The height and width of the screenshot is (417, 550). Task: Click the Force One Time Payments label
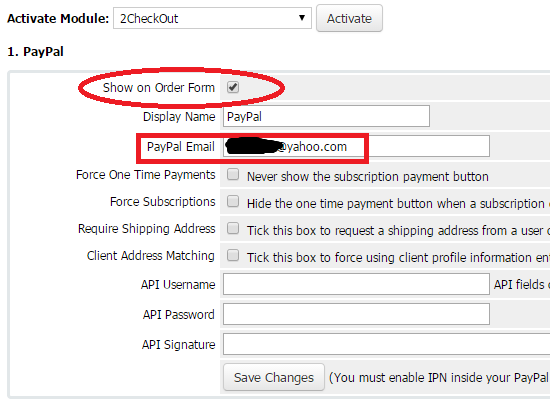click(146, 175)
